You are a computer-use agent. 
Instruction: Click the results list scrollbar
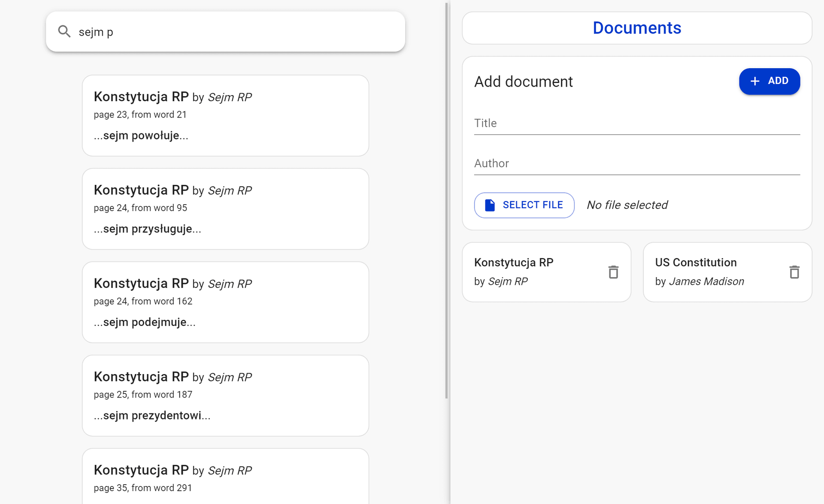point(447,201)
